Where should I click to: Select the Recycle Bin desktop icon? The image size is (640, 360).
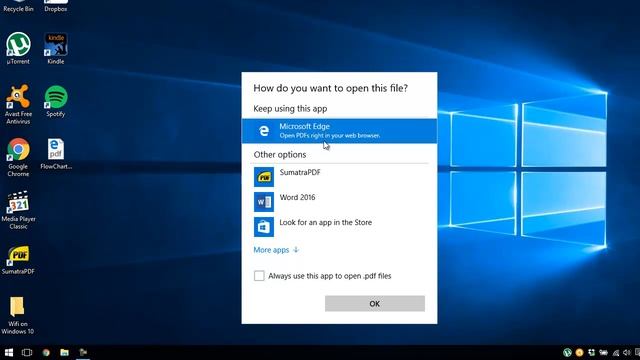pyautogui.click(x=18, y=7)
